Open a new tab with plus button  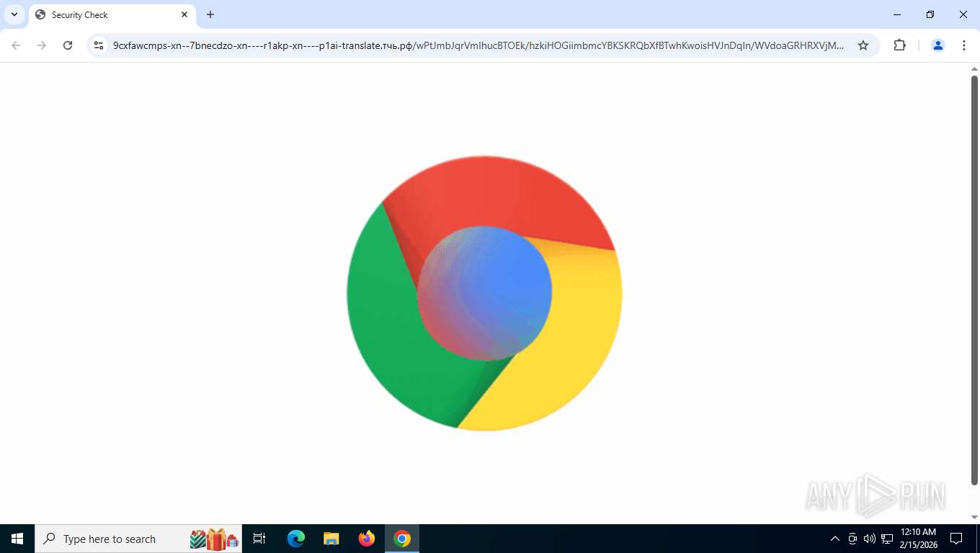210,14
